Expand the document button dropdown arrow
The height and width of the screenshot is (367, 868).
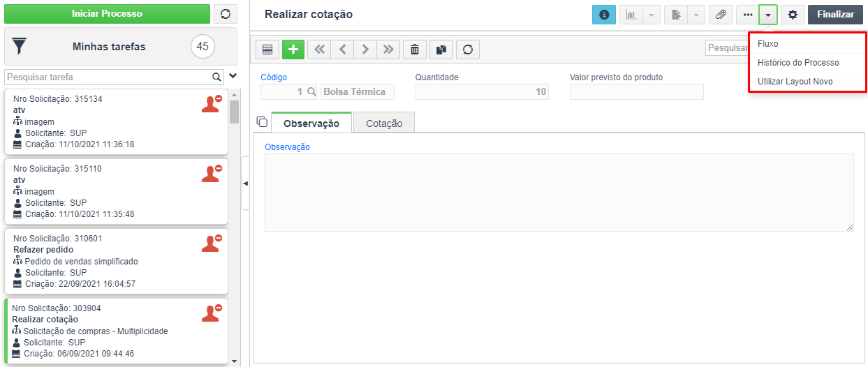click(696, 14)
